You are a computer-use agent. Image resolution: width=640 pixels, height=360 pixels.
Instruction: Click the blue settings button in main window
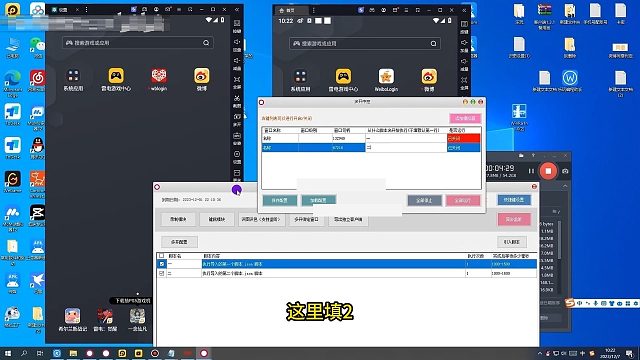[514, 200]
